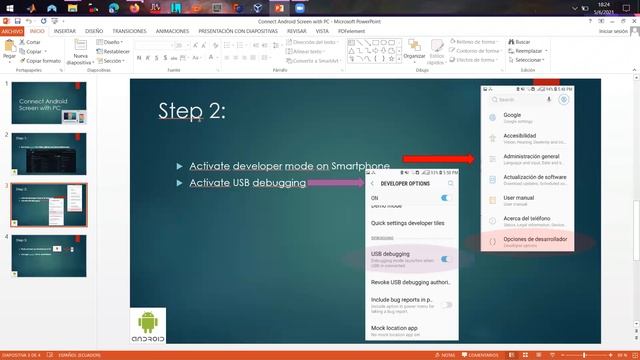Open Contorno de forma dropdown
Image resolution: width=640 pixels, height=360 pixels.
point(476,51)
